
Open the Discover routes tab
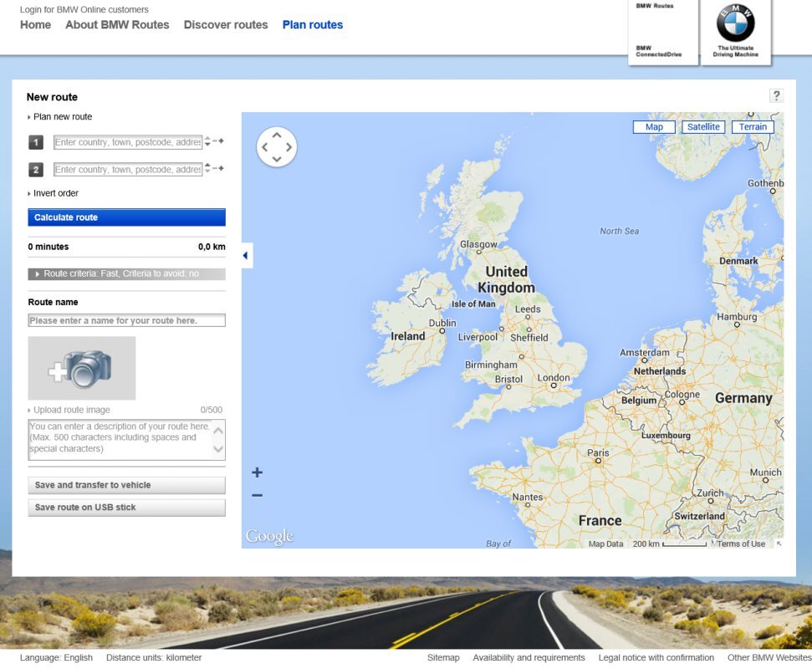tap(226, 25)
